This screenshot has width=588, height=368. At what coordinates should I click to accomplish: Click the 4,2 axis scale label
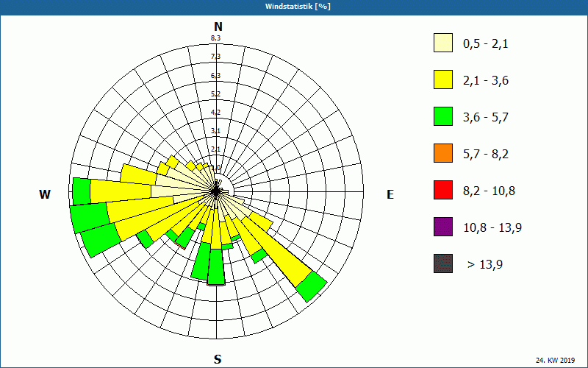[x=215, y=113]
